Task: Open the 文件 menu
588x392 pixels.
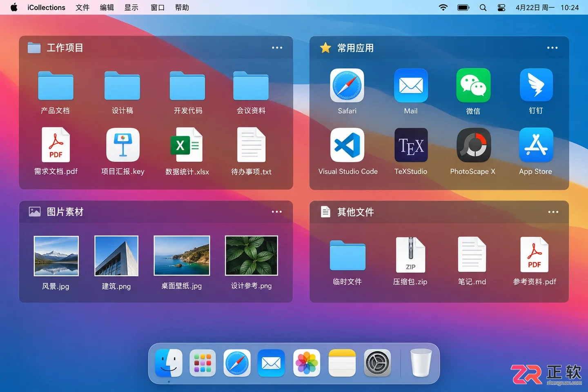Action: click(x=82, y=7)
